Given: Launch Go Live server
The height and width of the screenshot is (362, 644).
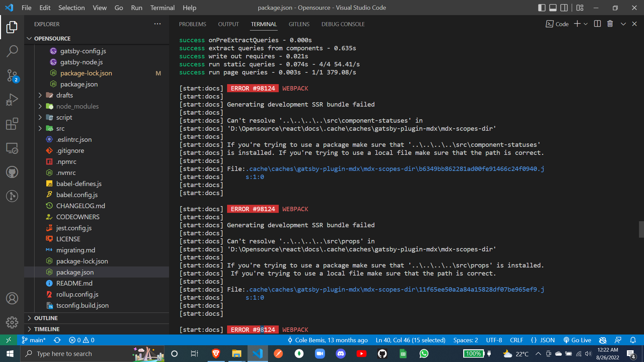Looking at the screenshot, I should (x=577, y=340).
